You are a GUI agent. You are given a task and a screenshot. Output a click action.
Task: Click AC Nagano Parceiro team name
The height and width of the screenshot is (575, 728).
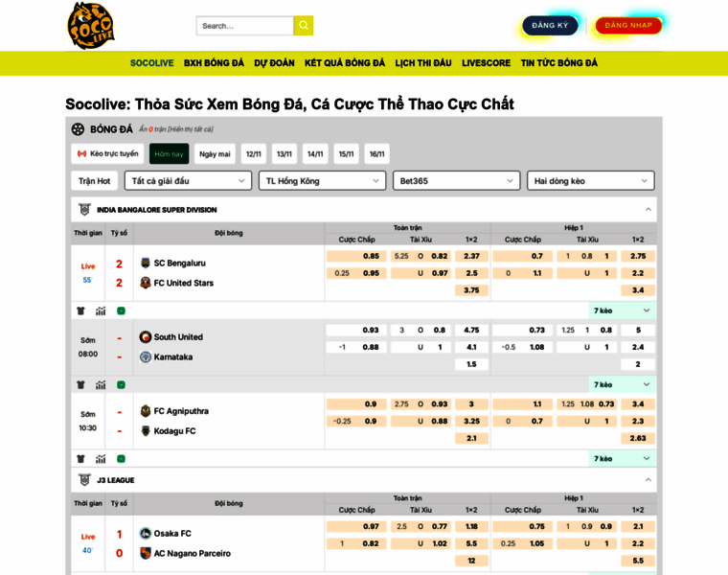(x=193, y=553)
